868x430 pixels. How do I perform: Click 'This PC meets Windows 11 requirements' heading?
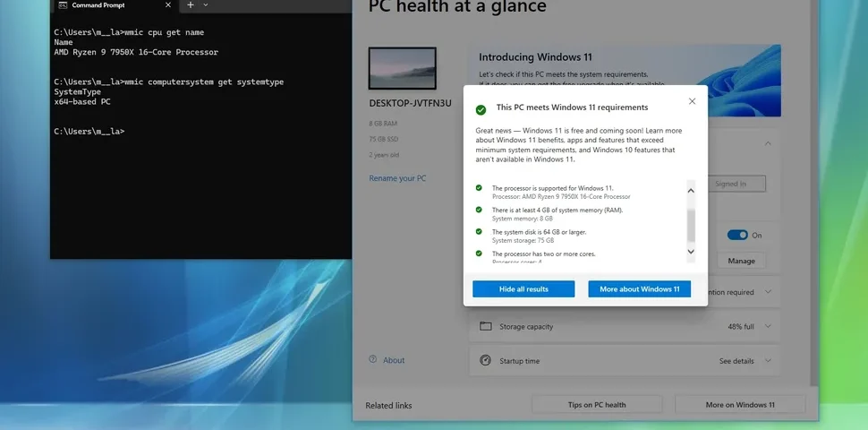point(572,107)
